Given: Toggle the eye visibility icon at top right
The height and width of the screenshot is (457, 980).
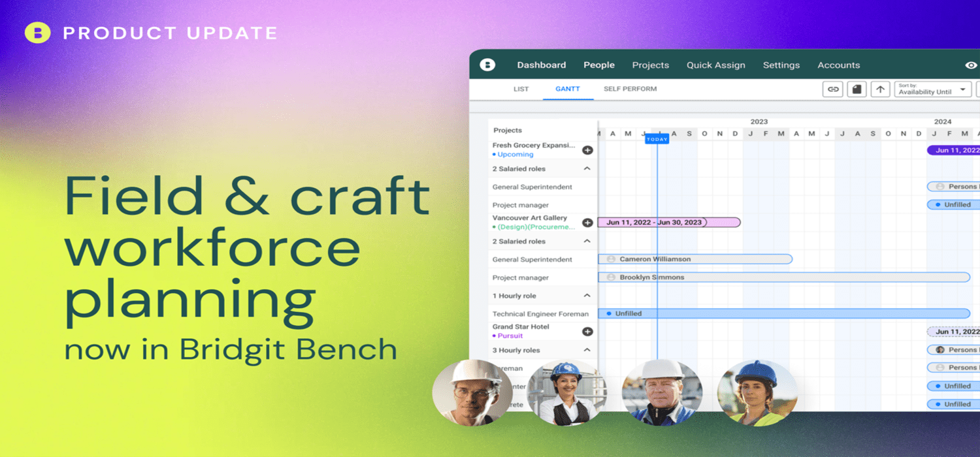Looking at the screenshot, I should point(972,65).
